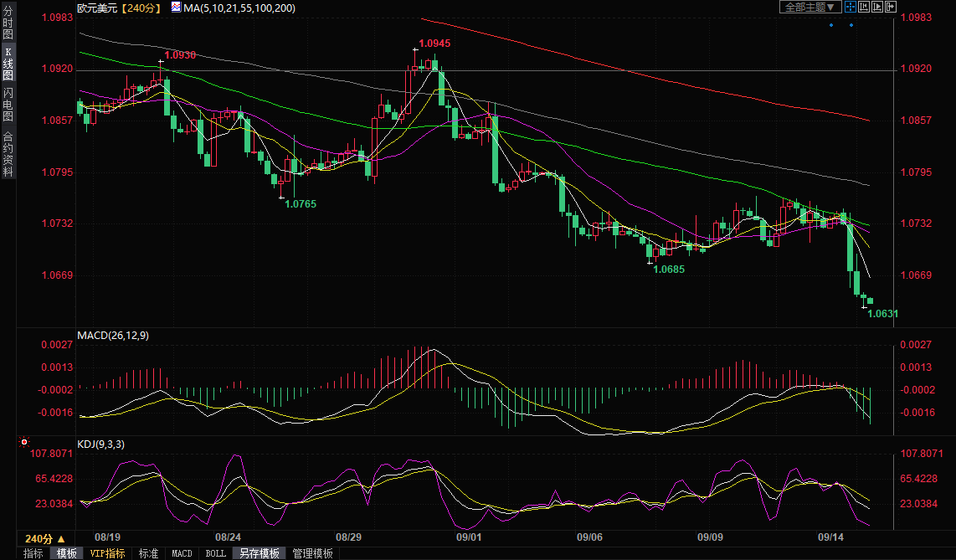
Task: Click the MA indicator chart icon
Action: (x=175, y=8)
